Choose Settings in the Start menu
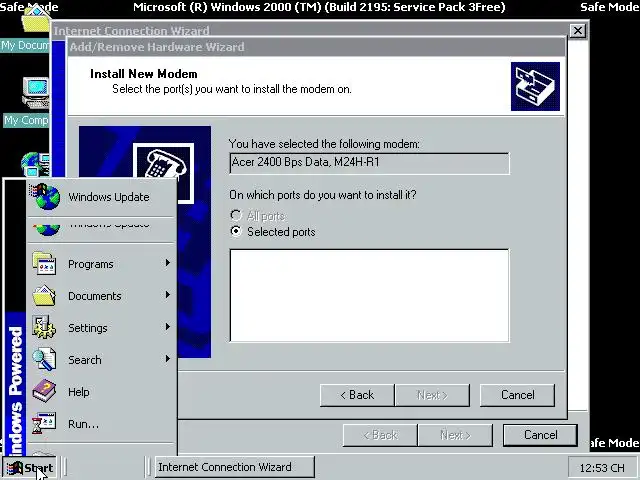The image size is (640, 480). pyautogui.click(x=101, y=328)
